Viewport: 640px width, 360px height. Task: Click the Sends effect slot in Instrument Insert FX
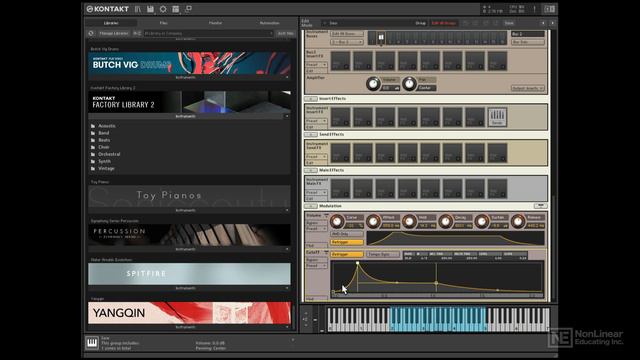pos(497,117)
